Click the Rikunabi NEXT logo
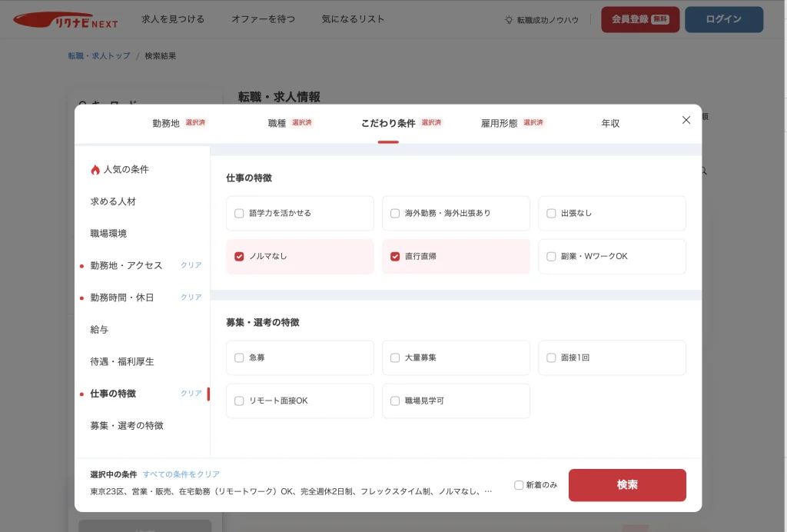787x532 pixels. (x=65, y=20)
